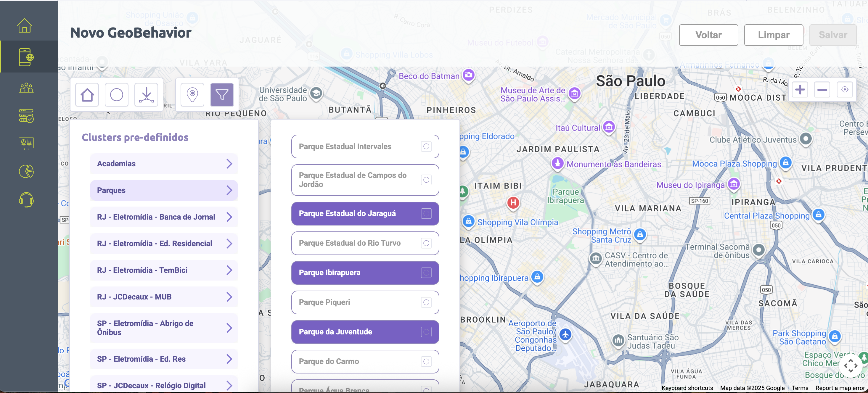The height and width of the screenshot is (393, 868).
Task: Click the Limpar button
Action: click(773, 35)
